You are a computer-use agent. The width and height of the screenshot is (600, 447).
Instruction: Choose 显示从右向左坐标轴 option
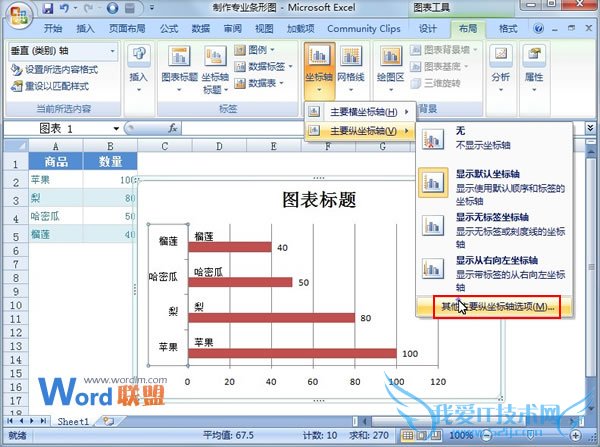(x=494, y=272)
